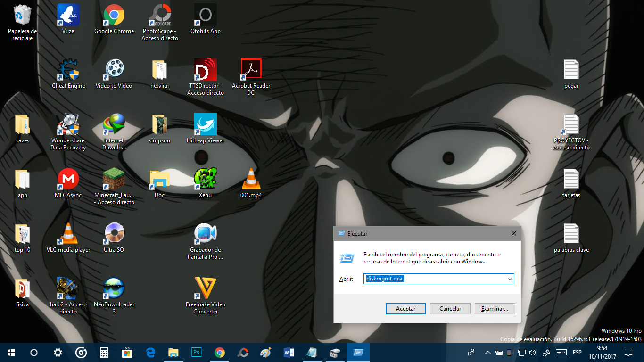Launch Chrome from the taskbar
This screenshot has width=644, height=362.
pos(220,352)
